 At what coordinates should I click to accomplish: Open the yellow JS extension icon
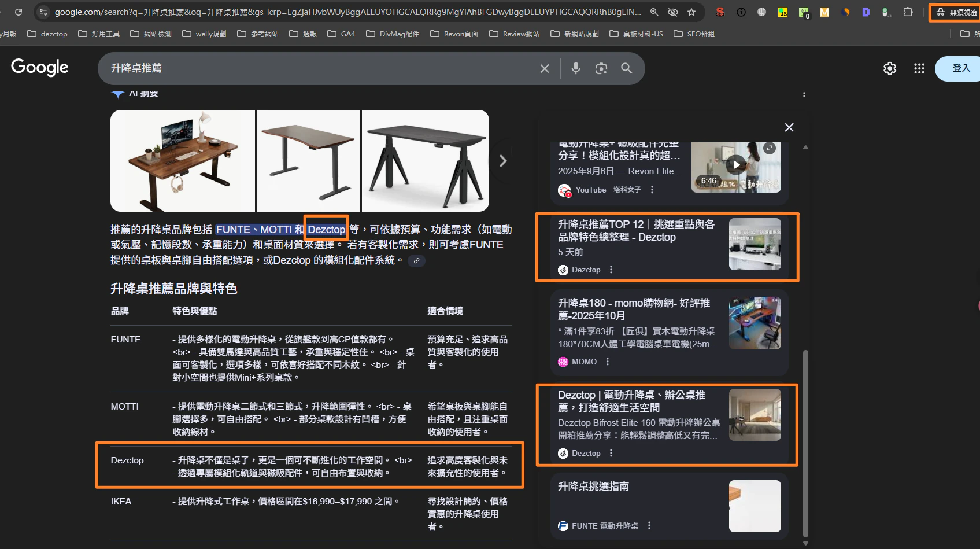(783, 12)
